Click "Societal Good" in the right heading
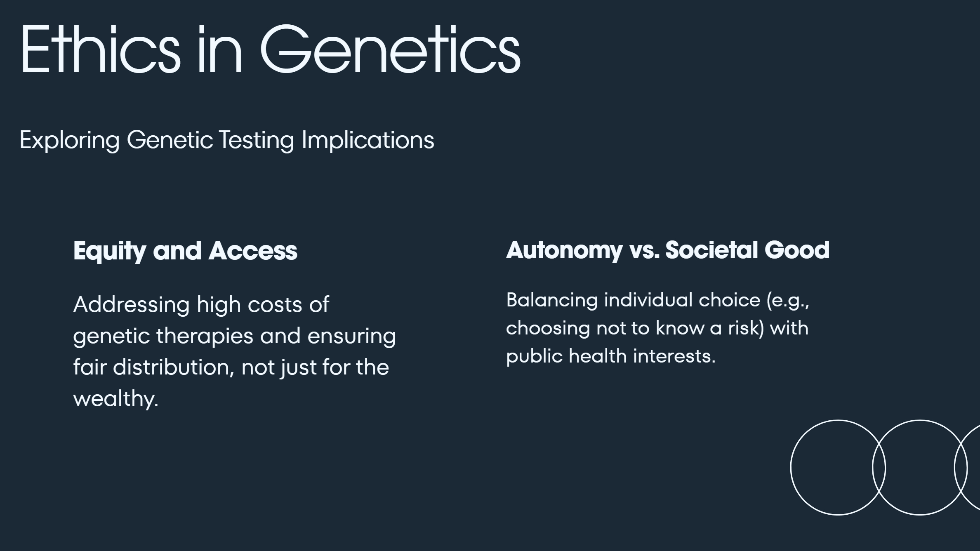The image size is (980, 551). [x=747, y=250]
